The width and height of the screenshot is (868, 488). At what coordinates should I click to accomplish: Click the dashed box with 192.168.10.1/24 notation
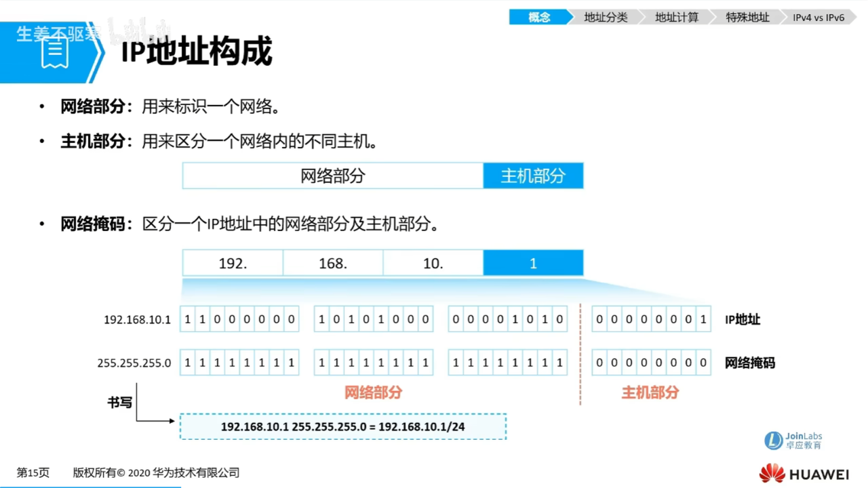[343, 427]
